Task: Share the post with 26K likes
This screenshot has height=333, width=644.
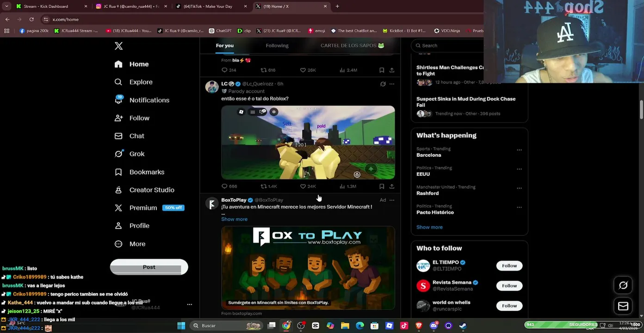Action: (392, 70)
